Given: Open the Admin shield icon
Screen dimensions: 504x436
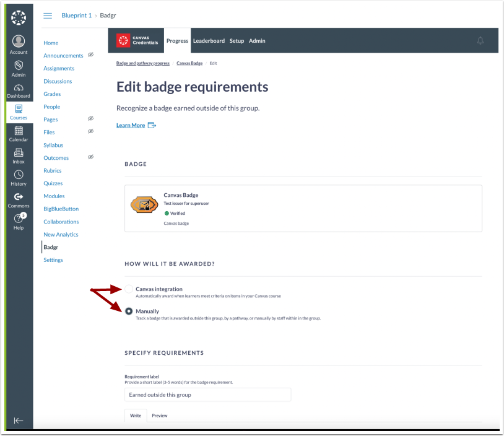Looking at the screenshot, I should click(x=19, y=69).
